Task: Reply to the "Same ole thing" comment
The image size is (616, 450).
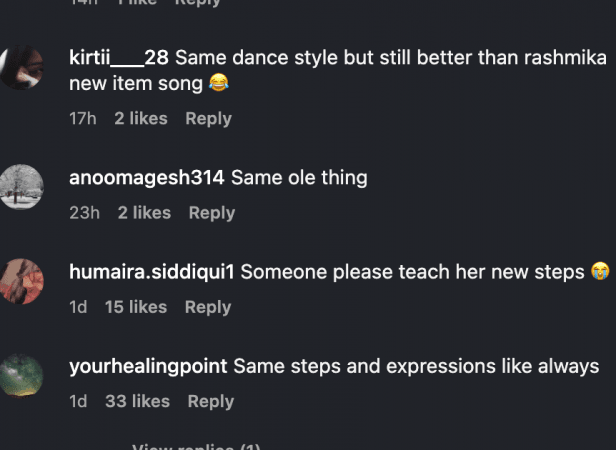Action: (x=212, y=212)
